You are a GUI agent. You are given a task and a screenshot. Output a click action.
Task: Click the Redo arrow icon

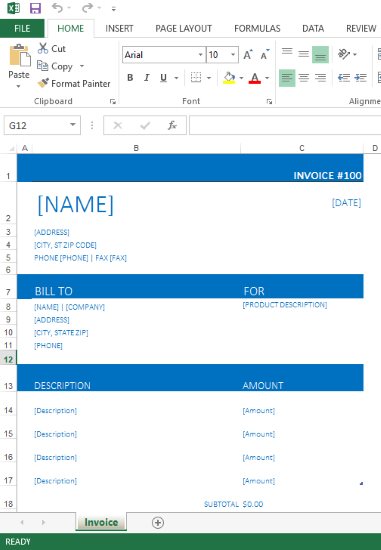[x=87, y=8]
